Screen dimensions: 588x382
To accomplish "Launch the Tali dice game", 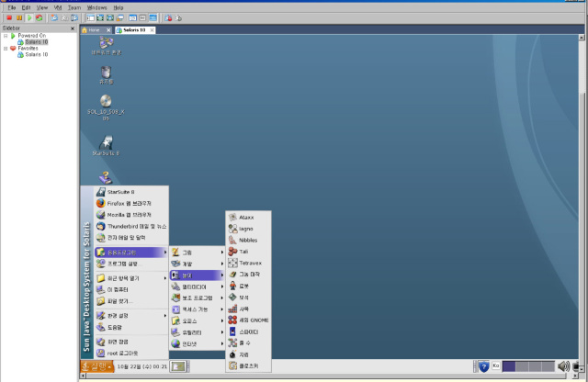I will coord(248,252).
